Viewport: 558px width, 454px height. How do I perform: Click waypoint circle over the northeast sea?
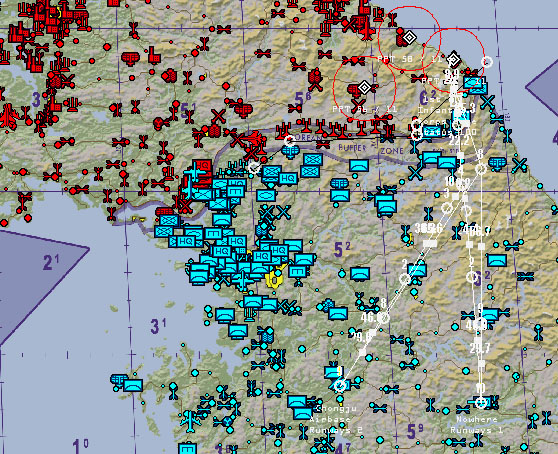point(487,62)
